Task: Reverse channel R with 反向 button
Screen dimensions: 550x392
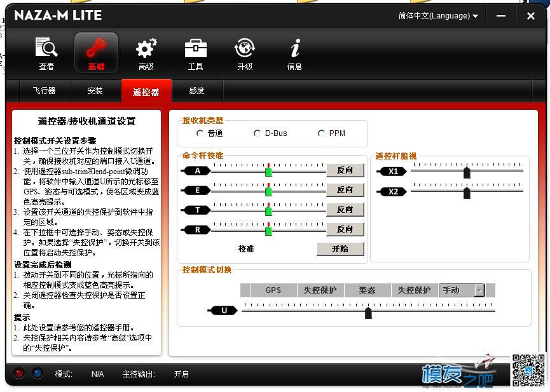Action: [x=345, y=229]
